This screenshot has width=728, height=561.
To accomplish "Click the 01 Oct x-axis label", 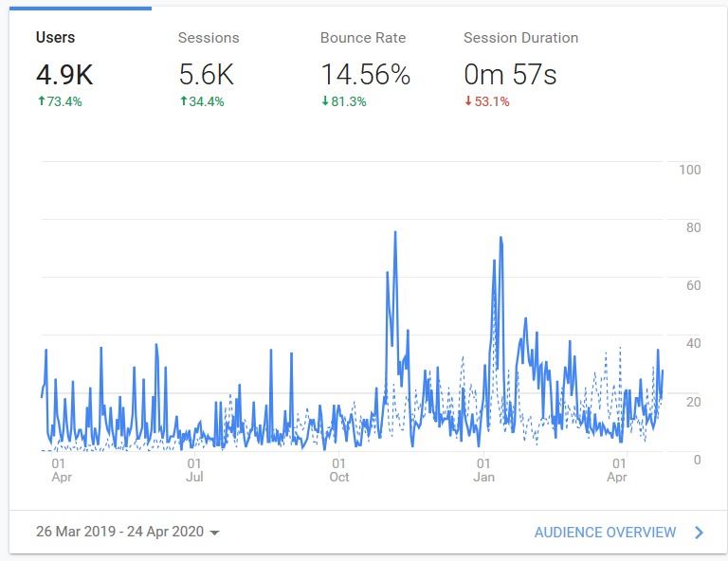I will (339, 470).
